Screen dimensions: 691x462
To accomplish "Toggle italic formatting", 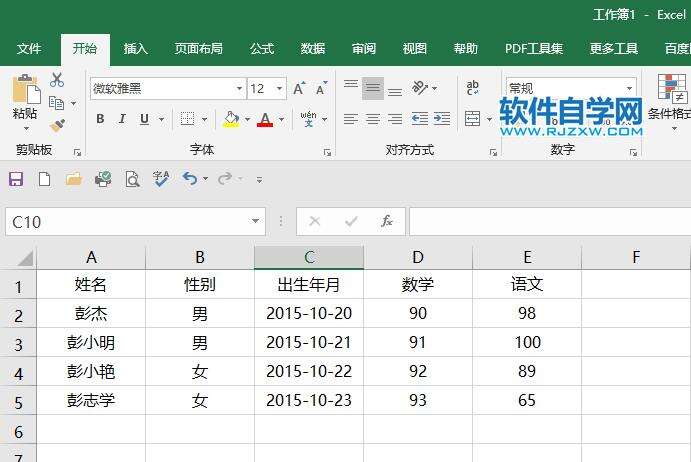I will tap(122, 119).
